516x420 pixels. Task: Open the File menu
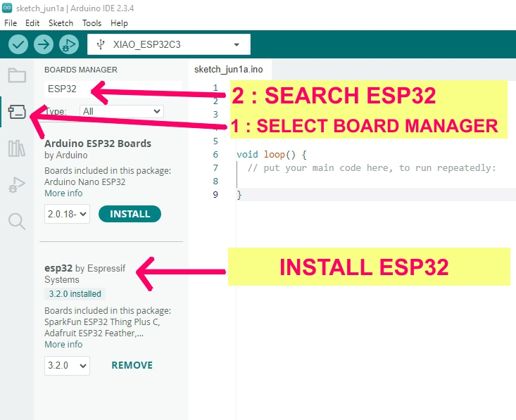tap(11, 23)
